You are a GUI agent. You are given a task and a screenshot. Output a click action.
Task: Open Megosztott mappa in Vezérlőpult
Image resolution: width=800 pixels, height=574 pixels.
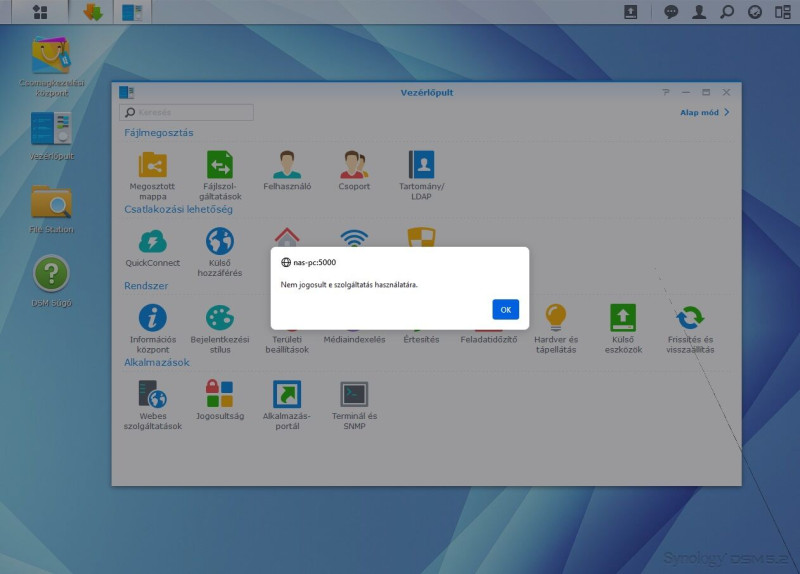[x=153, y=165]
